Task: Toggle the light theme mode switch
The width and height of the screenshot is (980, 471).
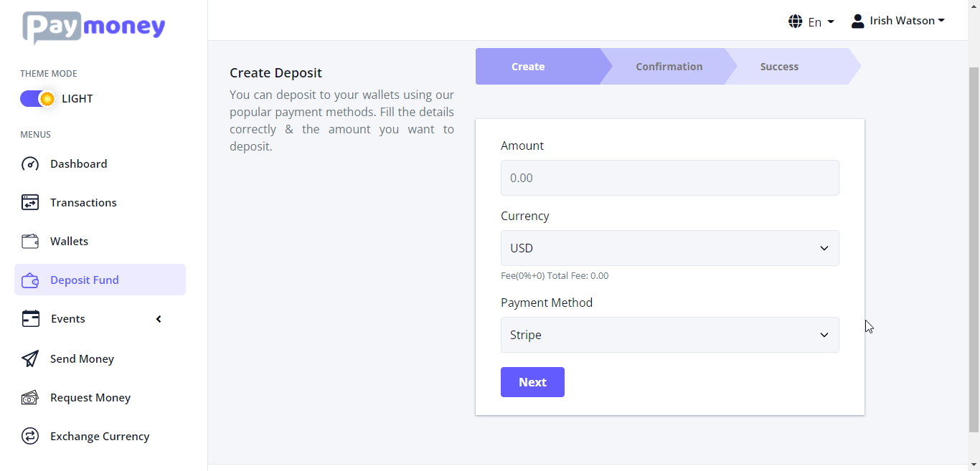Action: [x=37, y=99]
